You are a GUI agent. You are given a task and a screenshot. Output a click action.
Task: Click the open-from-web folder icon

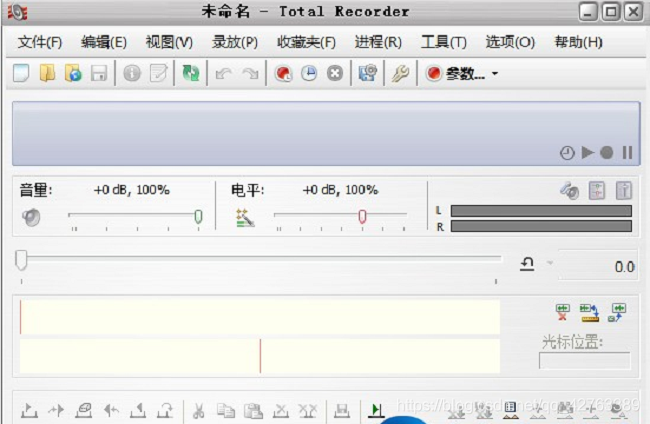(x=73, y=73)
